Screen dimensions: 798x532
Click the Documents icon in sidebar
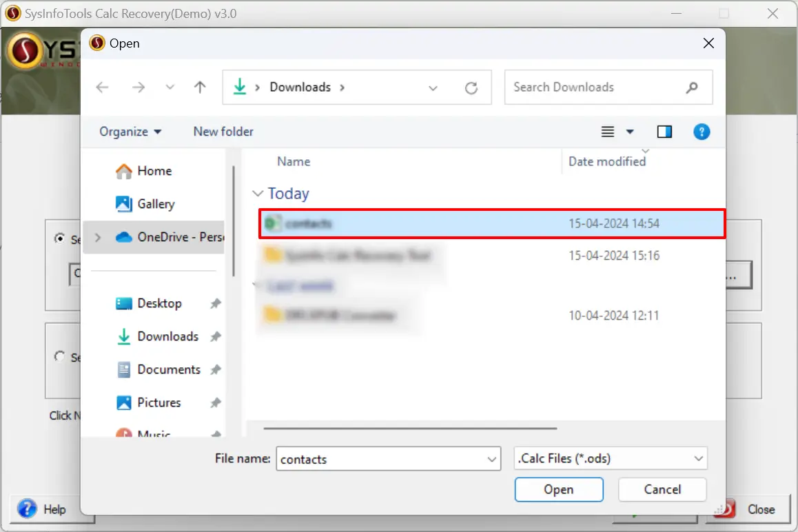(x=123, y=369)
